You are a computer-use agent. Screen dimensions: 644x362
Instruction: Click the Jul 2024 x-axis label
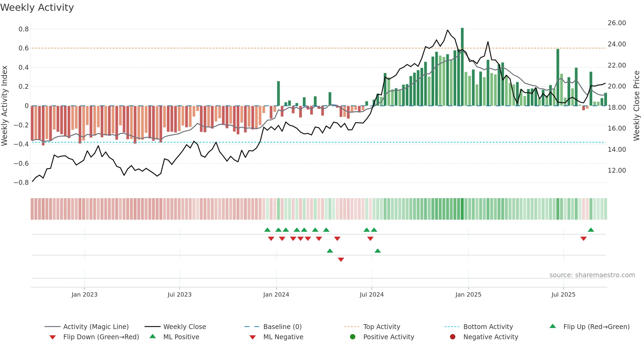(372, 295)
